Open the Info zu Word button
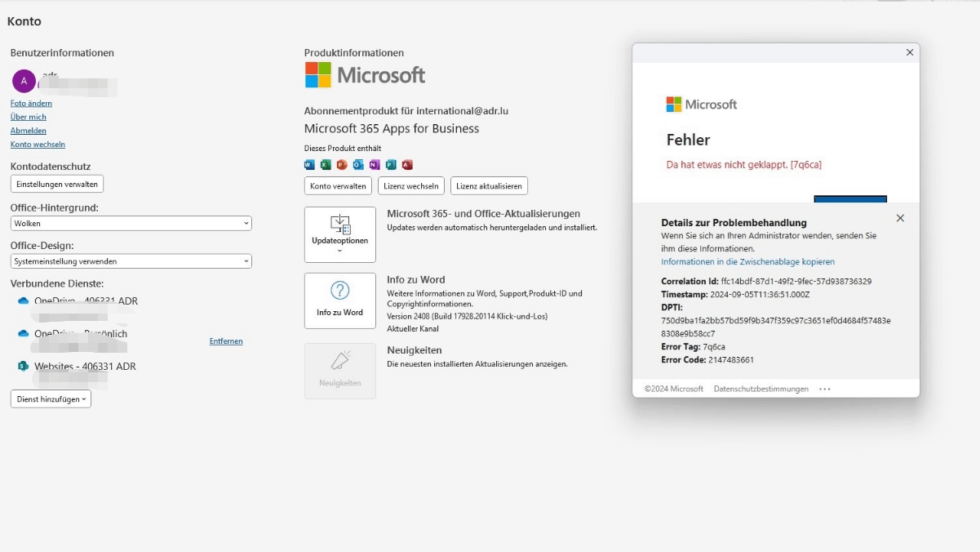 (x=340, y=300)
